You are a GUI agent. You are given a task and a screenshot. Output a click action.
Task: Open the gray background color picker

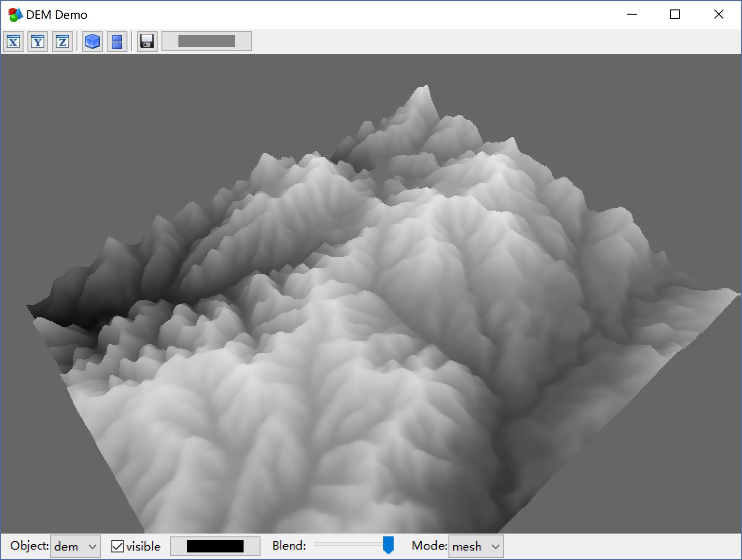pyautogui.click(x=206, y=42)
